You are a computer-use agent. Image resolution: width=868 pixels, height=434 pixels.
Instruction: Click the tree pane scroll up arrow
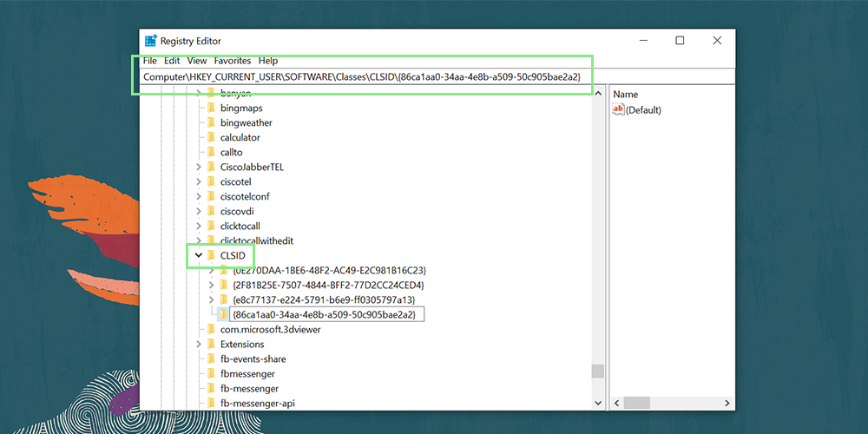pyautogui.click(x=597, y=93)
